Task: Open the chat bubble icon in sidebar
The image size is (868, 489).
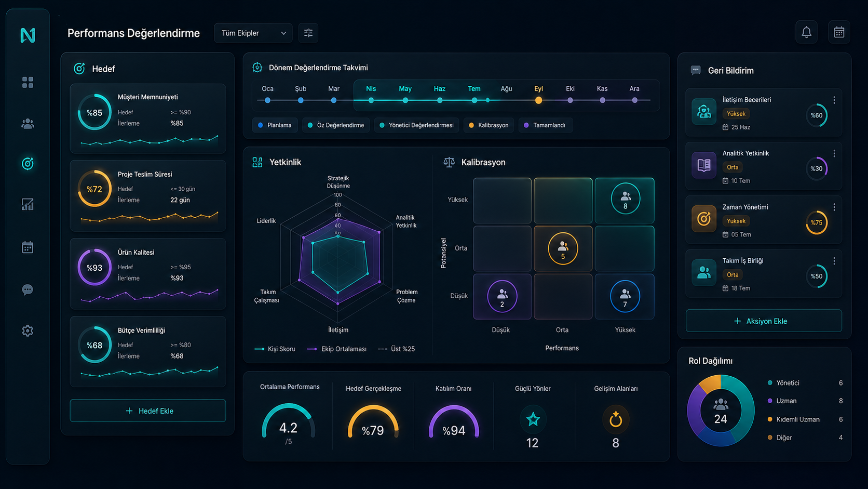Action: click(x=28, y=289)
